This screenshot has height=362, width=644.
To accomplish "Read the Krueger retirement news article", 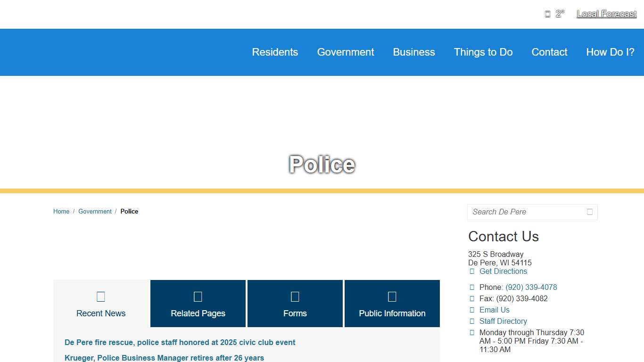I will (164, 358).
